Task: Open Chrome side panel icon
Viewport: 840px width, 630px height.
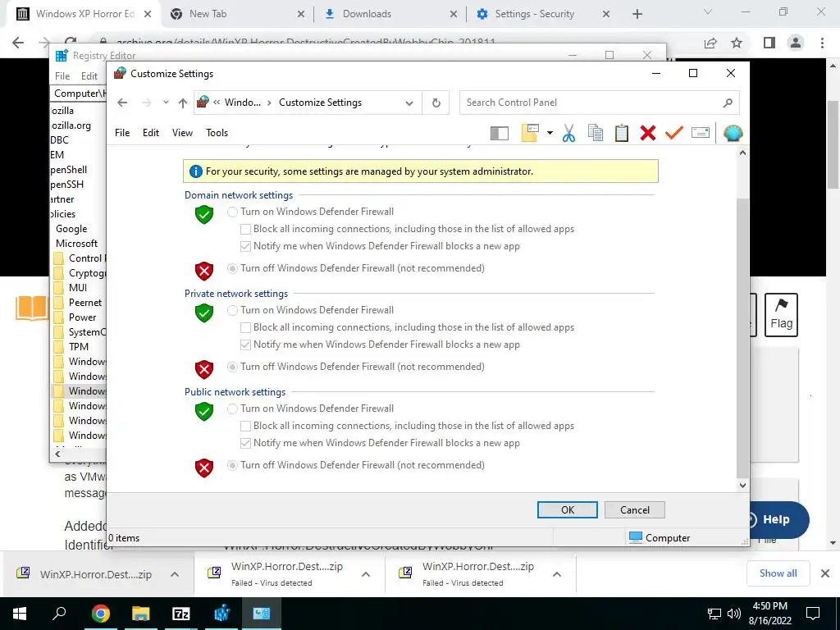Action: pos(769,43)
